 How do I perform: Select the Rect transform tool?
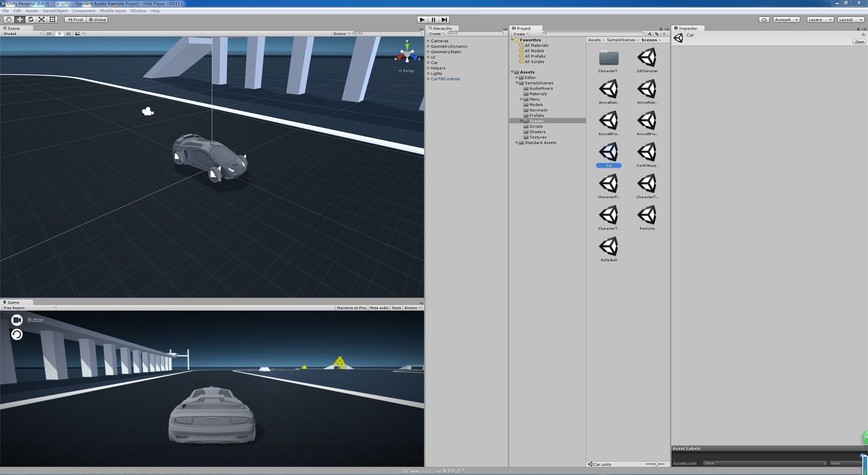click(52, 20)
